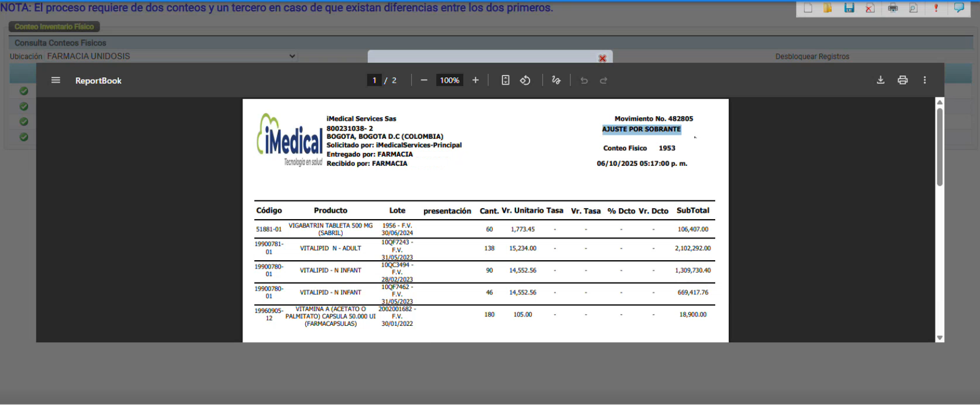Click the second green check mark in list
Viewport: 980px width, 405px height.
point(24,106)
